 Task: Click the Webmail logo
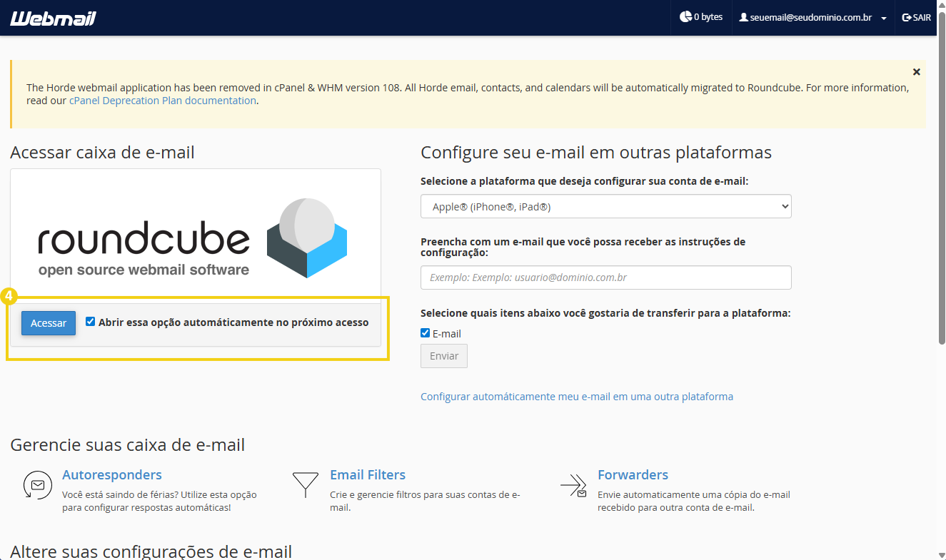pyautogui.click(x=52, y=17)
